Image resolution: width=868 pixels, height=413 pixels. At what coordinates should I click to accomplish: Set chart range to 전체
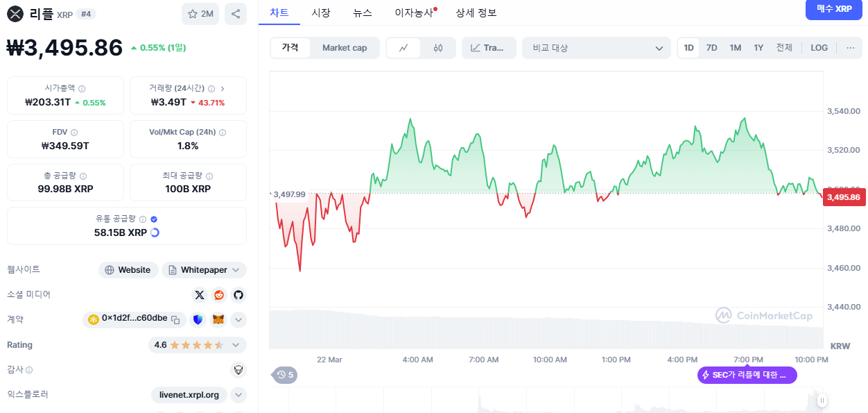point(784,48)
